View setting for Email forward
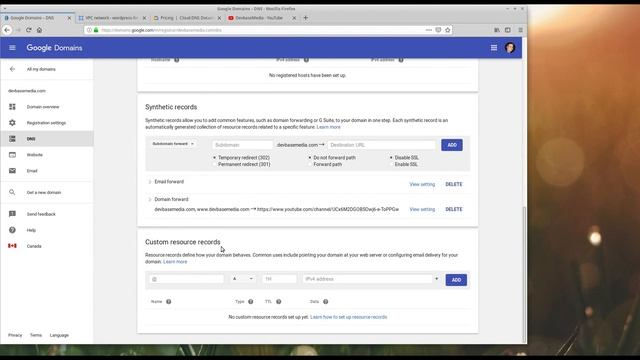This screenshot has height=360, width=640. [422, 184]
